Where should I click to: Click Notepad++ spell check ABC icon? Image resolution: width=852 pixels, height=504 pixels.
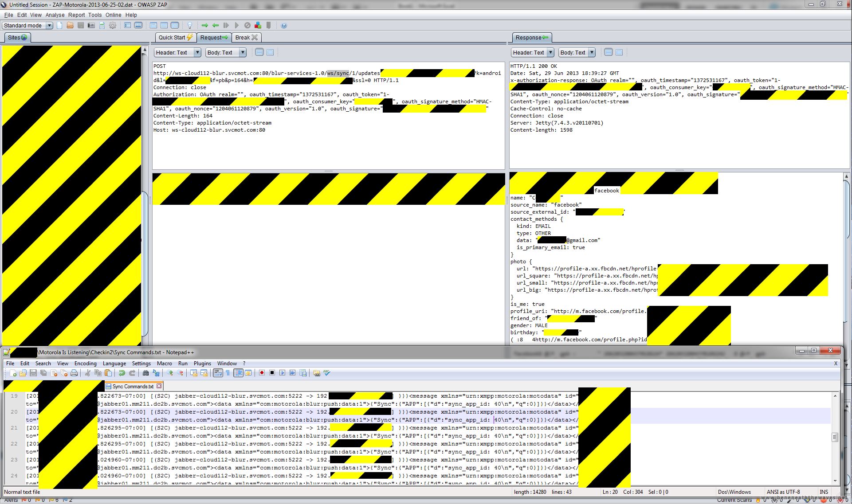pos(327,373)
